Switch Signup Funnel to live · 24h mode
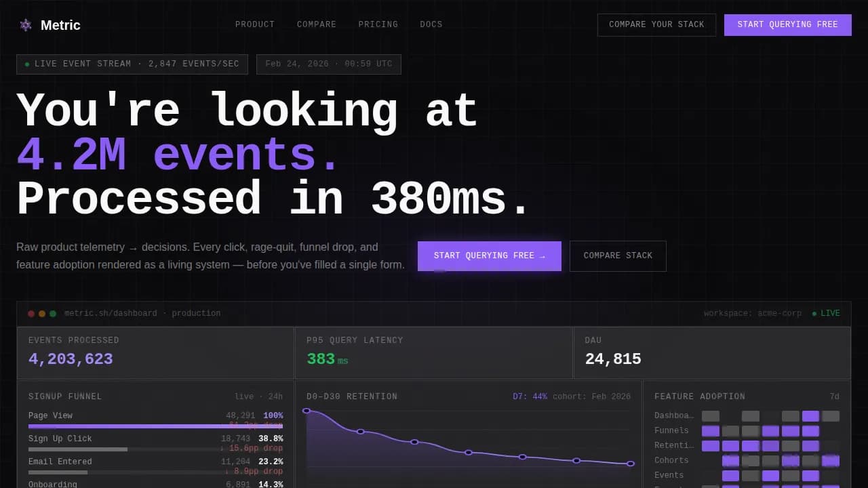The height and width of the screenshot is (488, 868). (261, 396)
